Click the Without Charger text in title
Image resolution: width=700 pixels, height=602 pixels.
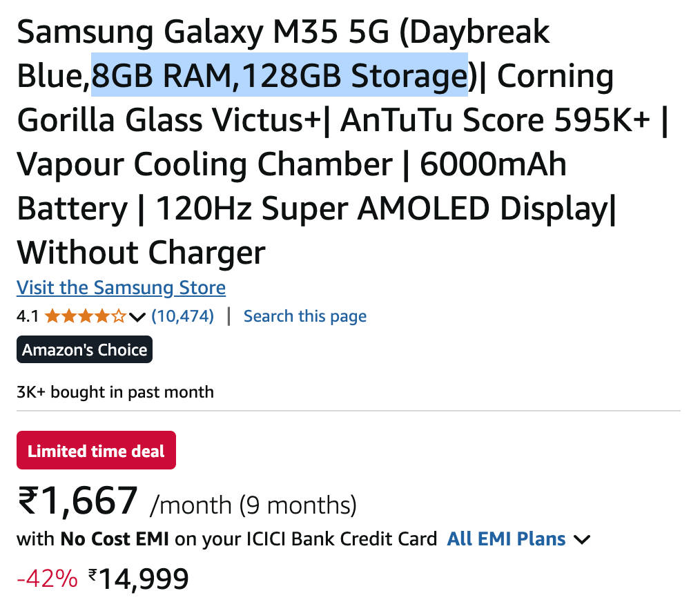pos(141,252)
